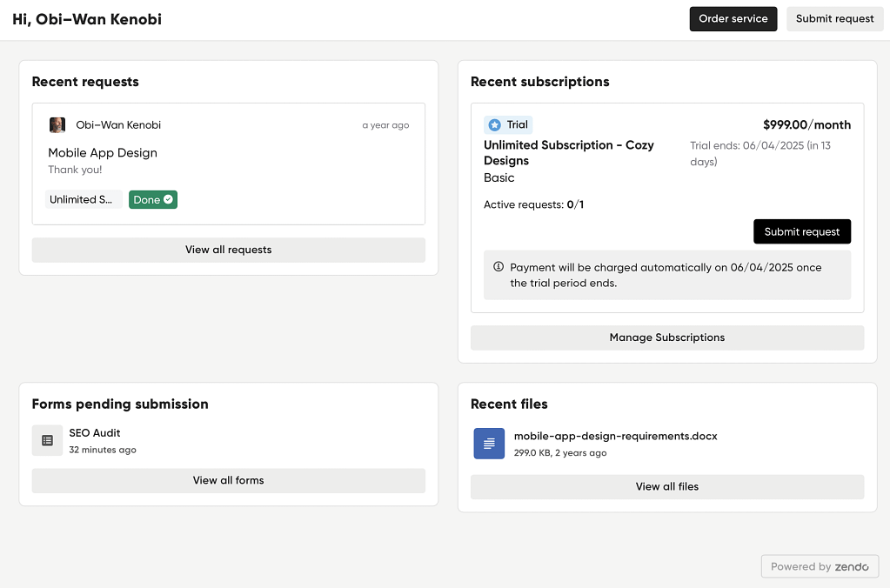The height and width of the screenshot is (588, 890).
Task: Click the Unlimited Subscription - Cozy Designs title
Action: point(569,153)
